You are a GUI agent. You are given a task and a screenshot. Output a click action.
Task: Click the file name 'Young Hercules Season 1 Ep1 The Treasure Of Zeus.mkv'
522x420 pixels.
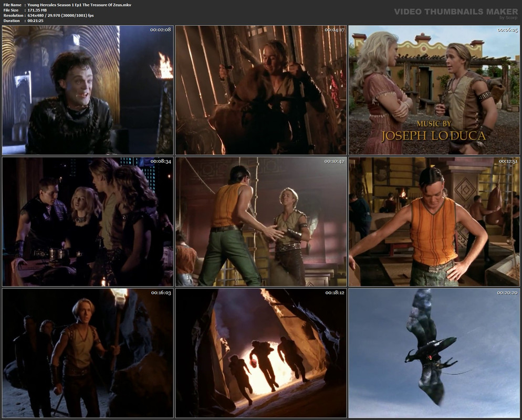[x=79, y=5]
